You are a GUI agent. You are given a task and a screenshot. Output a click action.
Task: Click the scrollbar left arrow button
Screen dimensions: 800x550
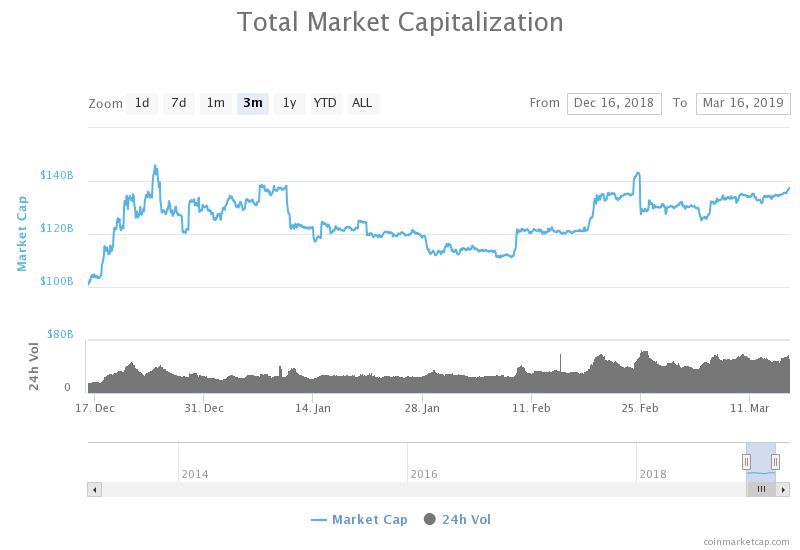tap(95, 489)
